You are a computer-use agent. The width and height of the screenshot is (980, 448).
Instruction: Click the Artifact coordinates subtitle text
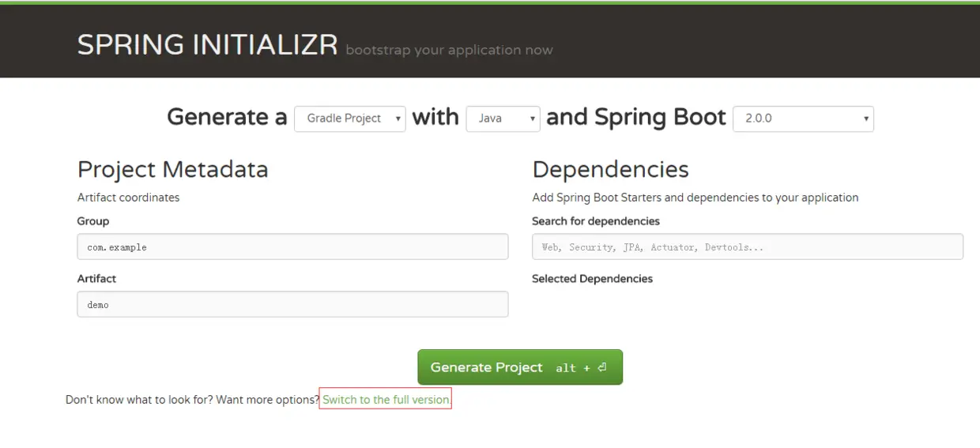click(x=128, y=198)
